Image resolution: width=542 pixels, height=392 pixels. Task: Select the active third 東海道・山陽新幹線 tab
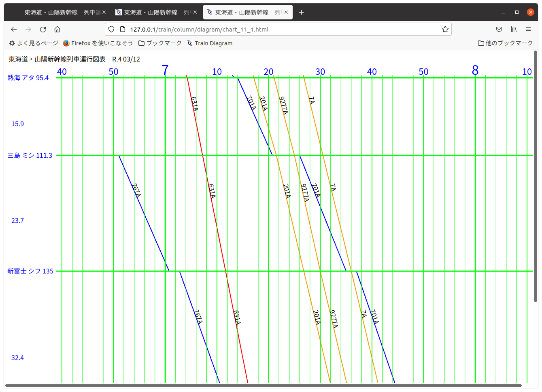click(x=247, y=13)
